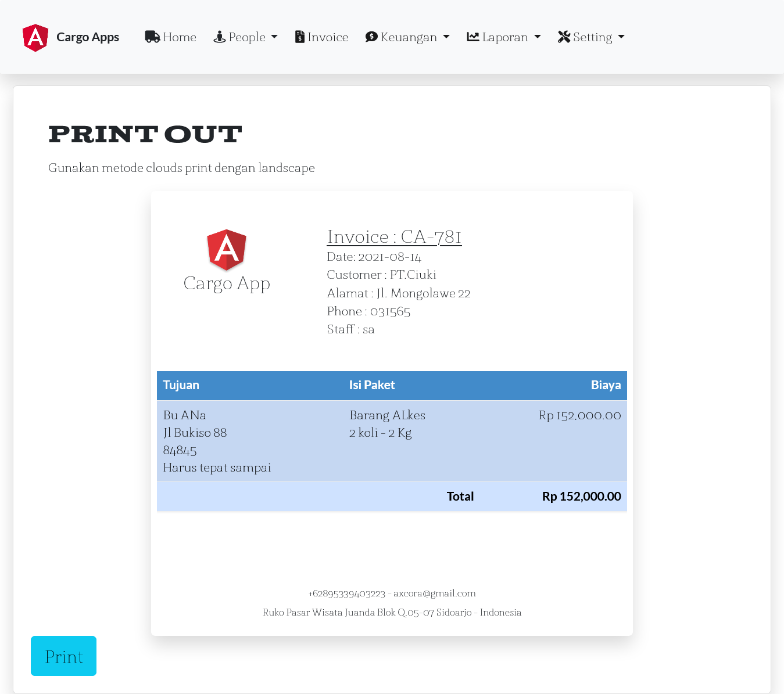Image resolution: width=784 pixels, height=694 pixels.
Task: Open the Keuangan menu label
Action: pyautogui.click(x=409, y=37)
